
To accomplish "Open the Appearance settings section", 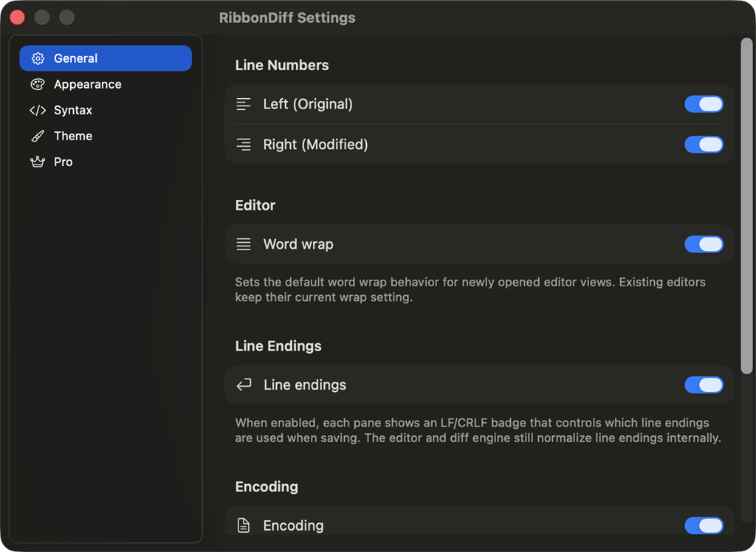I will tap(87, 84).
